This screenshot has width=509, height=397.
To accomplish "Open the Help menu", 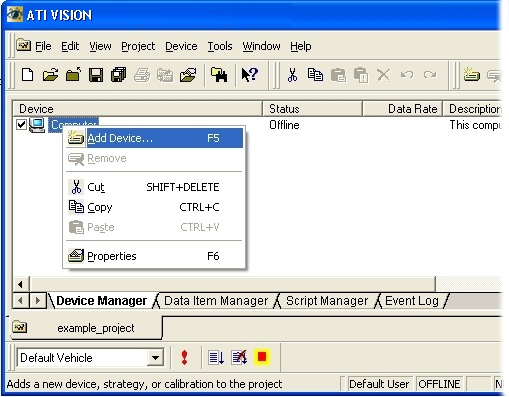I will 301,46.
